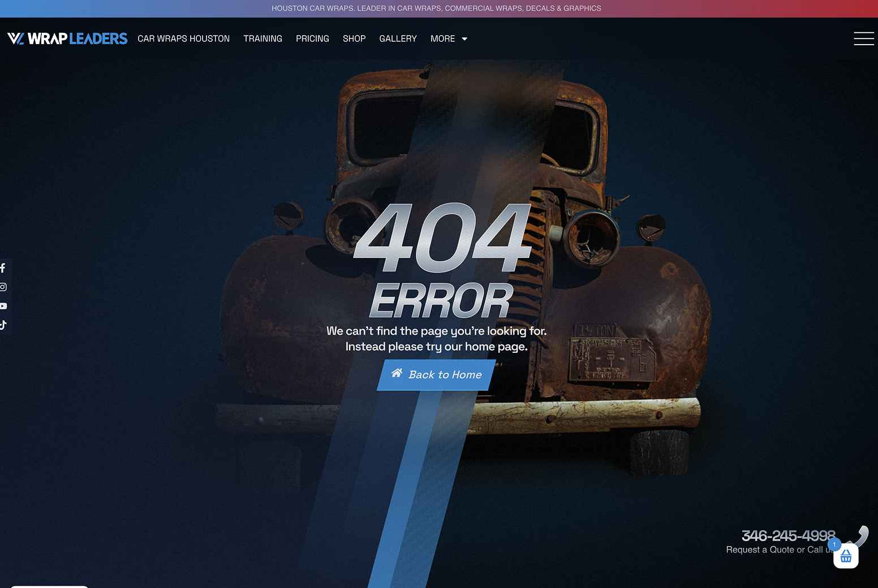The height and width of the screenshot is (588, 878).
Task: Go to Car Wraps Houston page
Action: click(183, 38)
